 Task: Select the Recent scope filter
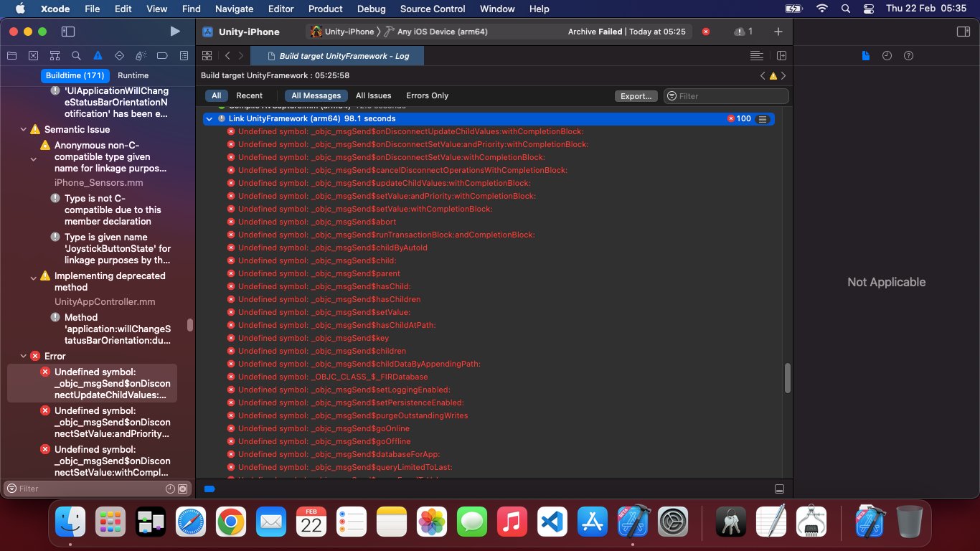(249, 95)
